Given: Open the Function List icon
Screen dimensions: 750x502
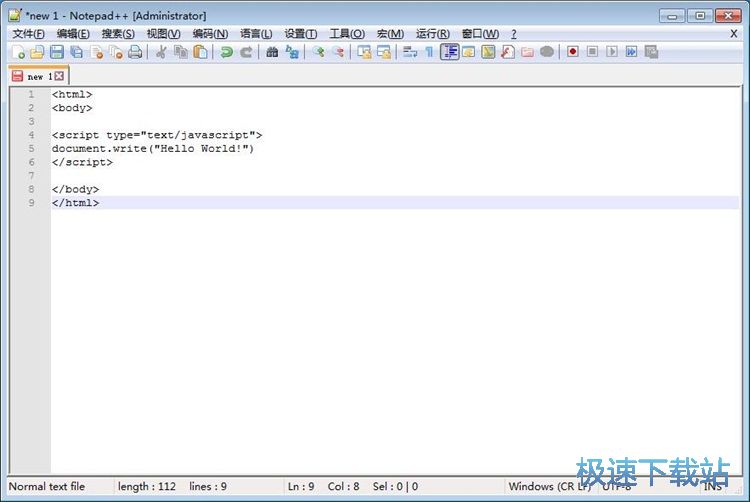Looking at the screenshot, I should tap(508, 52).
